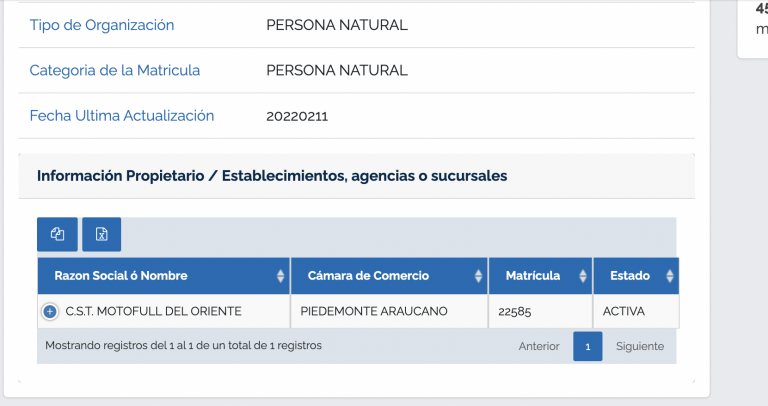Select the date value 20220211
768x406 pixels.
coord(297,117)
